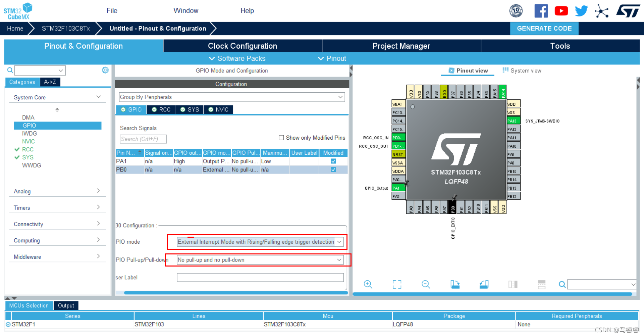This screenshot has height=336, width=644.
Task: Select DMA in System Core list
Action: 28,117
